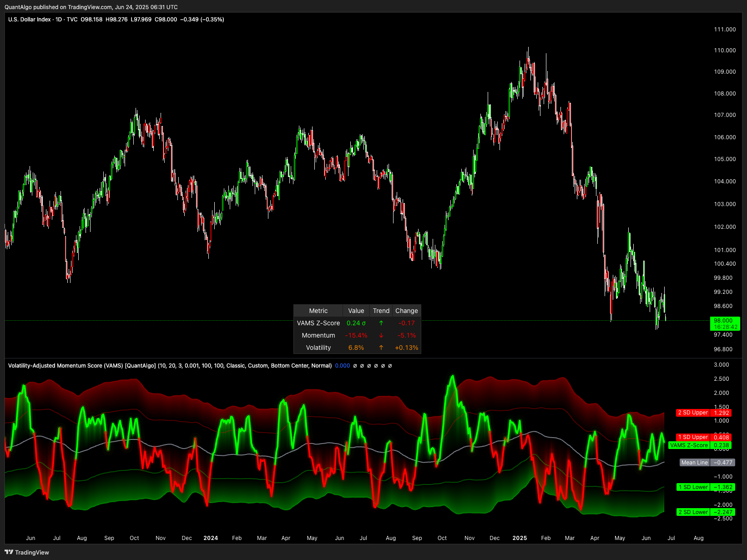
Task: Click the 102.000 price axis label
Action: (725, 227)
